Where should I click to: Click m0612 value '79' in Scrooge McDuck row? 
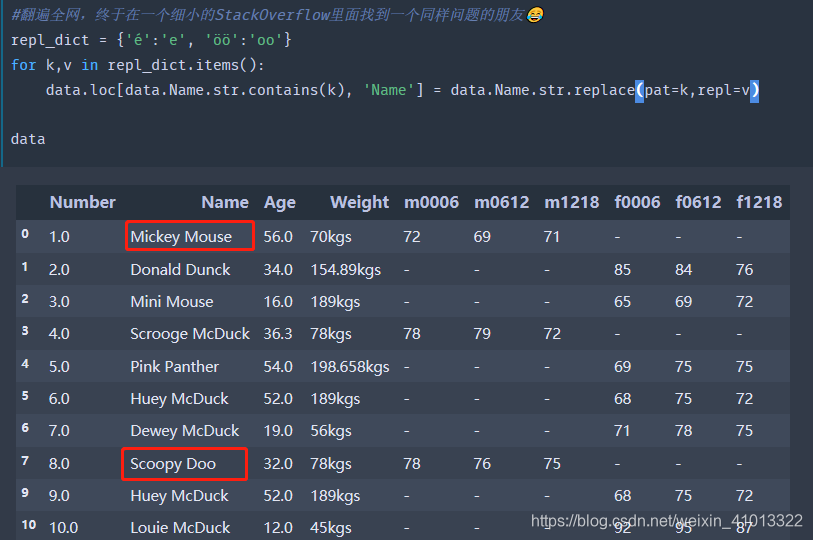[x=482, y=334]
